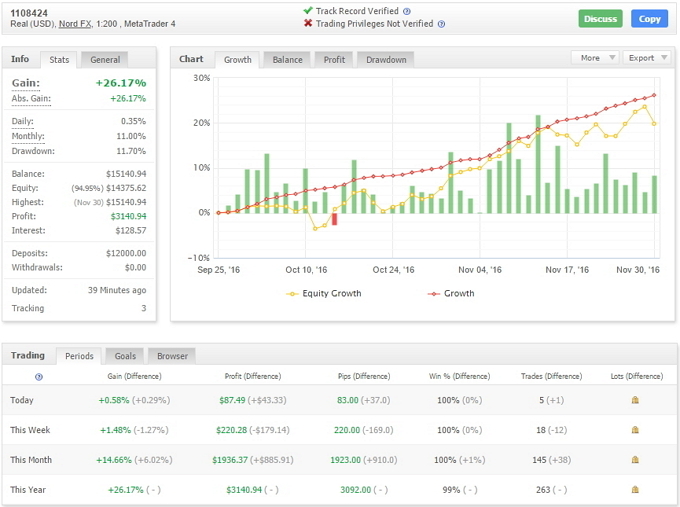Click the Lots (Difference) column header
Image resolution: width=680 pixels, height=507 pixels.
point(637,376)
